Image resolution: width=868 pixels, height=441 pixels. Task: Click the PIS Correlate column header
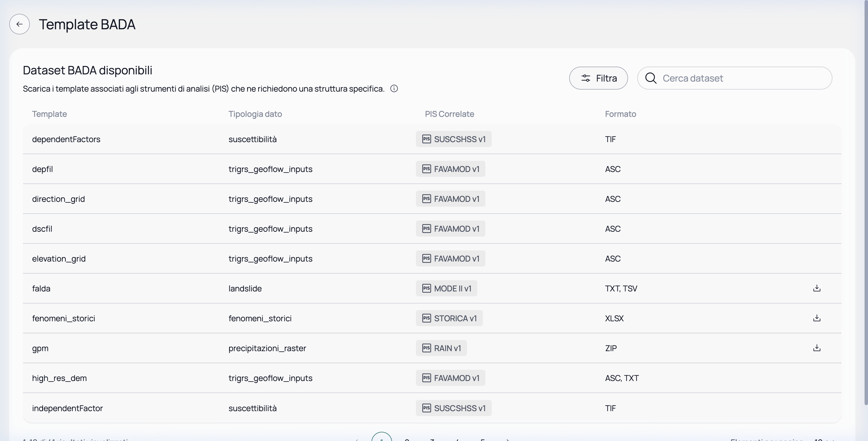(x=449, y=114)
